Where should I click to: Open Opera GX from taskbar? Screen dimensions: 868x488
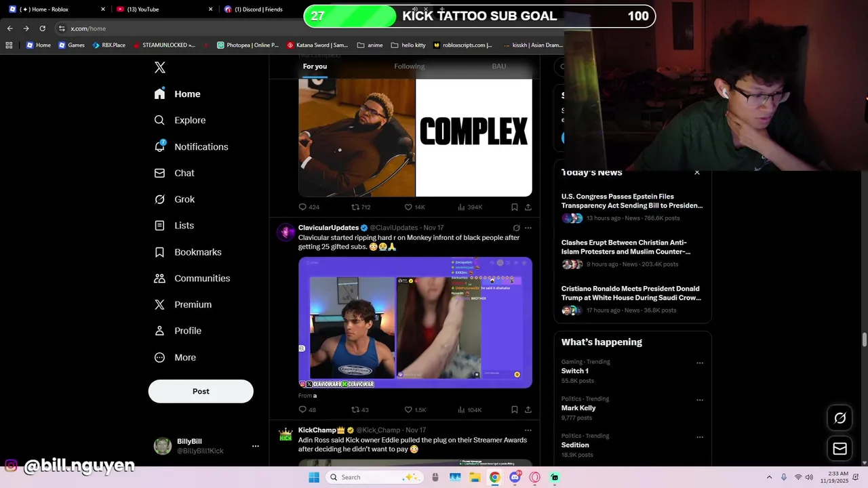point(535,477)
